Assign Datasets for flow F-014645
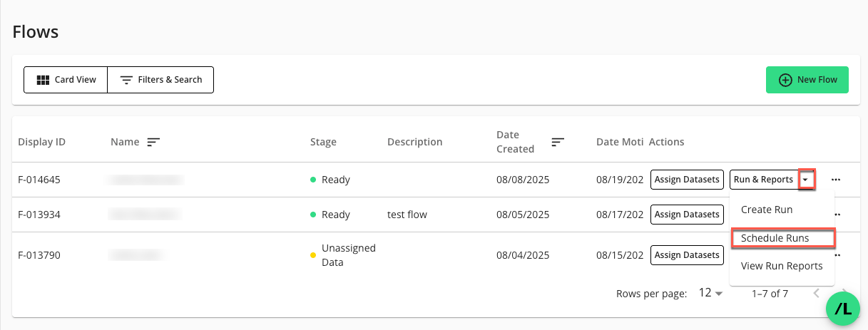868x330 pixels. [x=687, y=180]
